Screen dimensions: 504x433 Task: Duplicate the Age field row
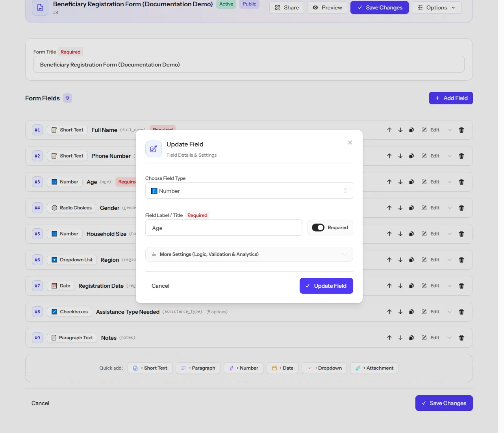[x=411, y=182]
